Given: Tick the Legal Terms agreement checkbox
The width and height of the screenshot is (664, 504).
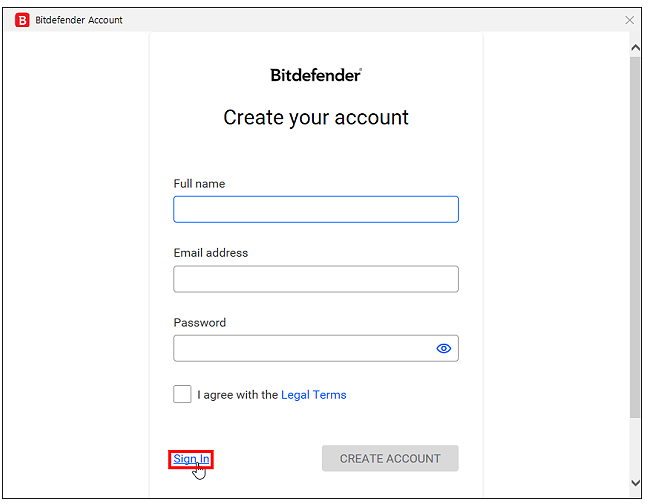Looking at the screenshot, I should click(x=182, y=394).
